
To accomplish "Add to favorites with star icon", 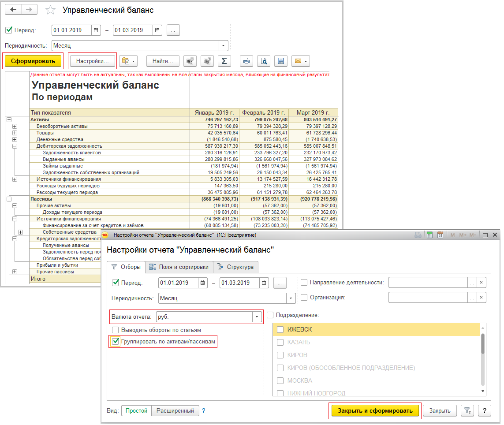I will click(x=51, y=10).
